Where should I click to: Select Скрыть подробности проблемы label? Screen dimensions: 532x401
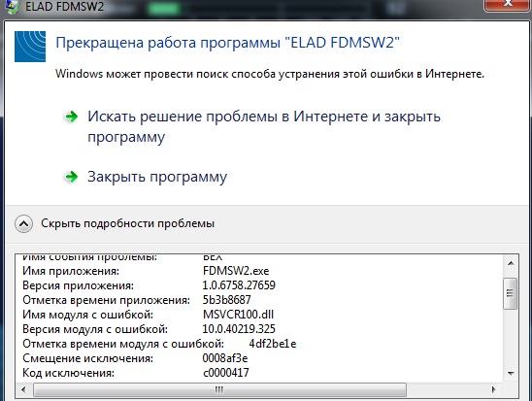pyautogui.click(x=127, y=223)
